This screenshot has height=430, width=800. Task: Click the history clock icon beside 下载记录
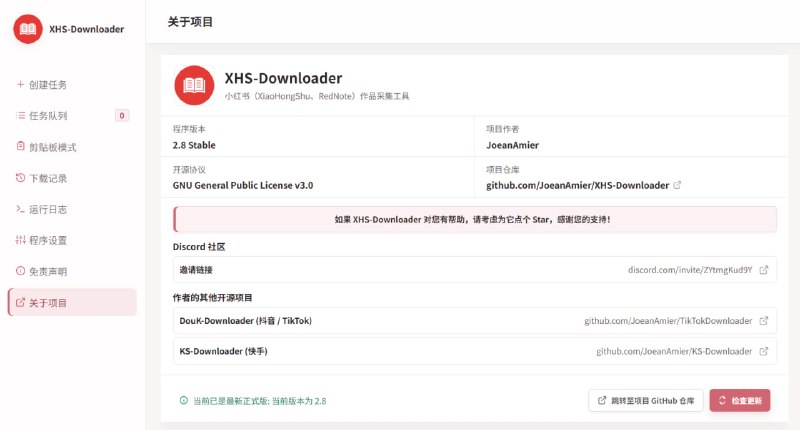click(20, 178)
